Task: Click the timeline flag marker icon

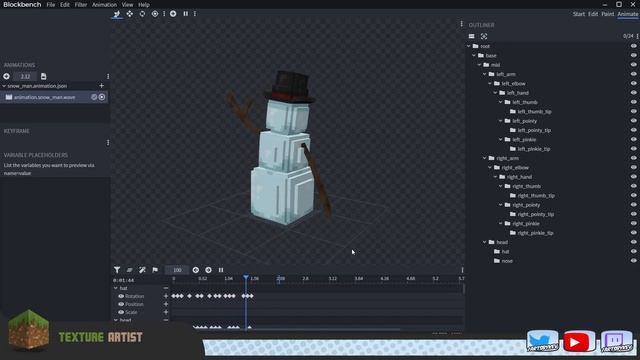Action: point(155,270)
